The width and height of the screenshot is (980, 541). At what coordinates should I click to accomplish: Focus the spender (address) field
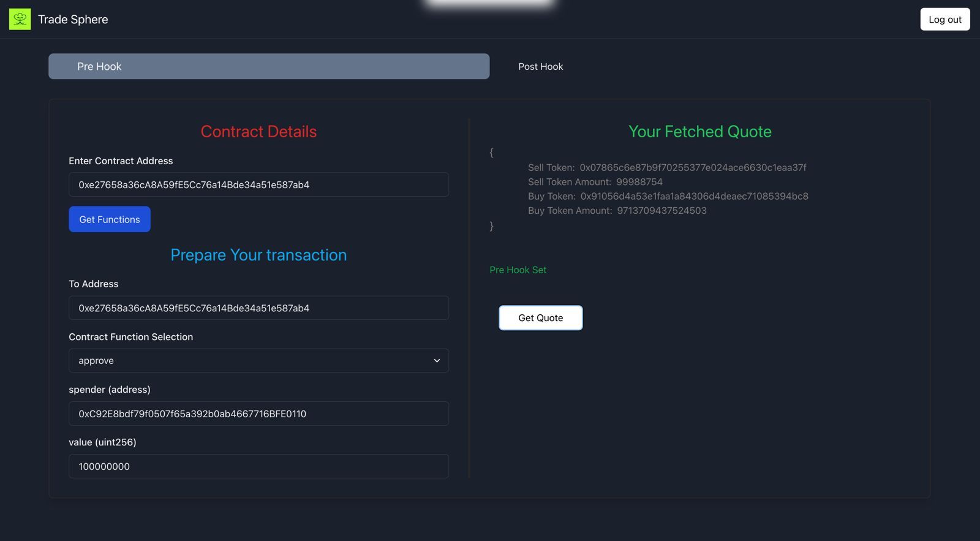258,414
